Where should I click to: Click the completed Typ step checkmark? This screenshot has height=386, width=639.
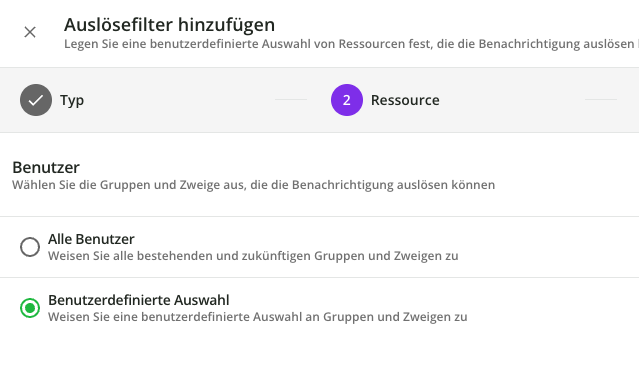(36, 100)
